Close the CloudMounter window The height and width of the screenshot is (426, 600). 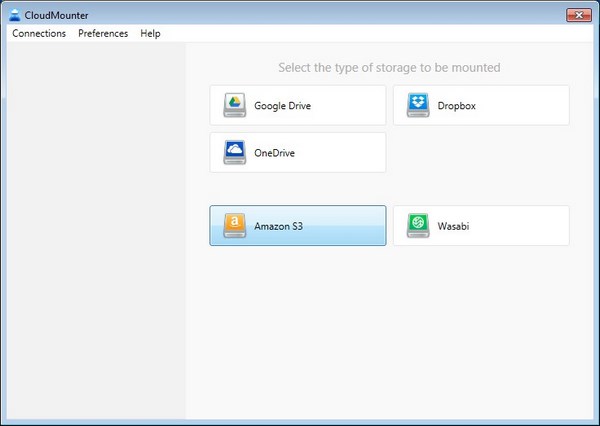pos(579,15)
